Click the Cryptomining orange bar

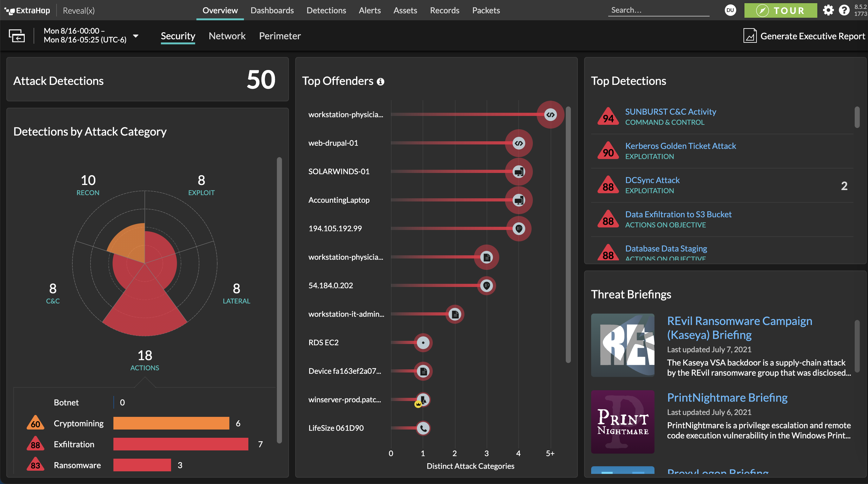(171, 423)
